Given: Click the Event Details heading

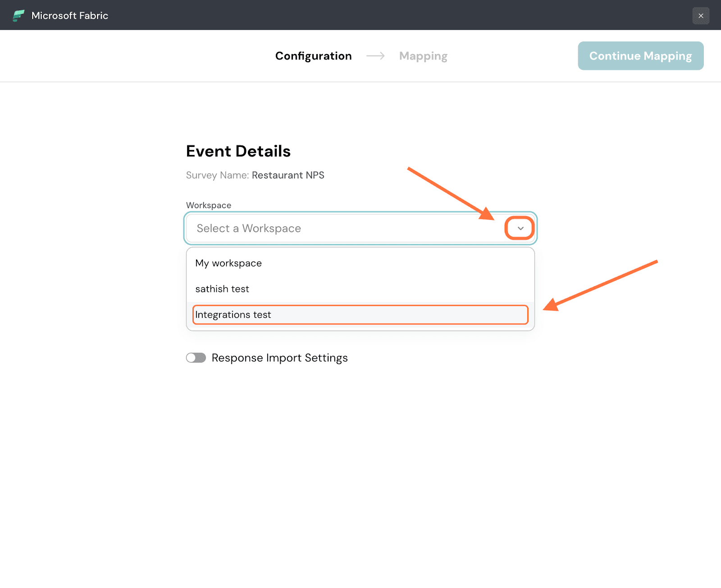Looking at the screenshot, I should (x=238, y=151).
